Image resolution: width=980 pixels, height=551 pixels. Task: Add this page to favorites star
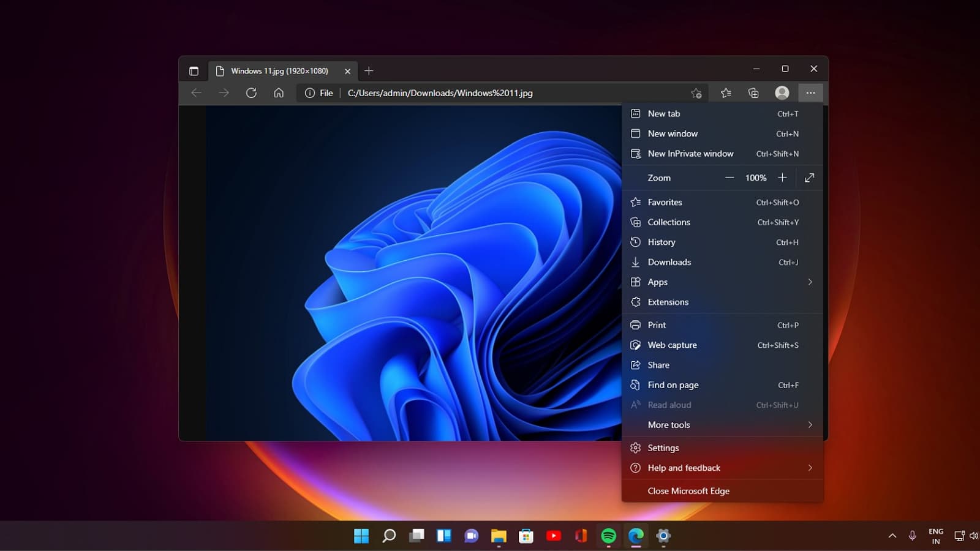[x=696, y=93]
